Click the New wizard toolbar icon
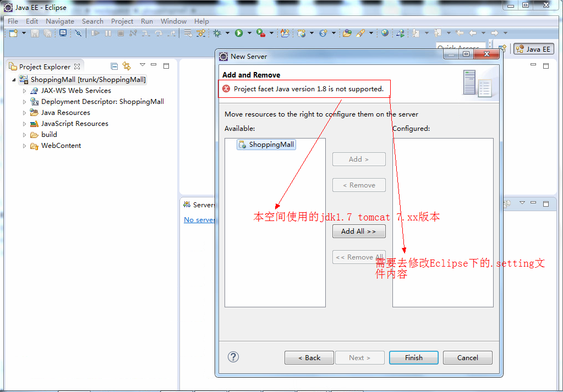The height and width of the screenshot is (392, 563). click(14, 34)
